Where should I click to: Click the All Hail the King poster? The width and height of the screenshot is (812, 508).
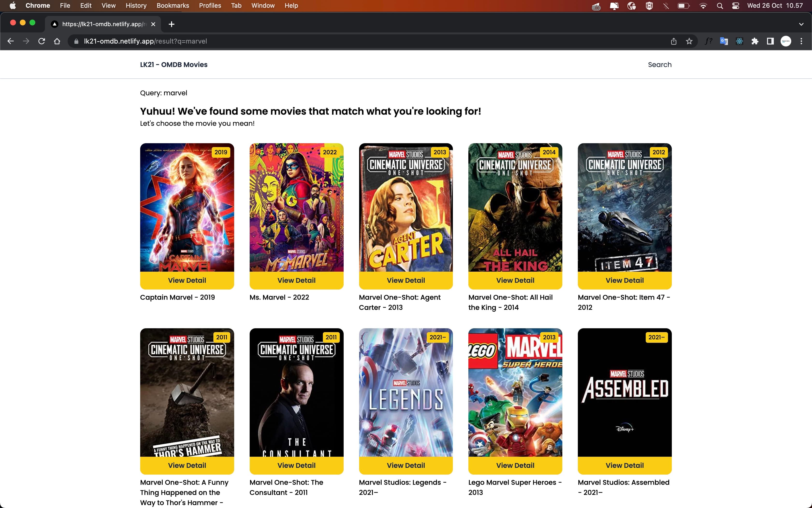click(x=515, y=207)
